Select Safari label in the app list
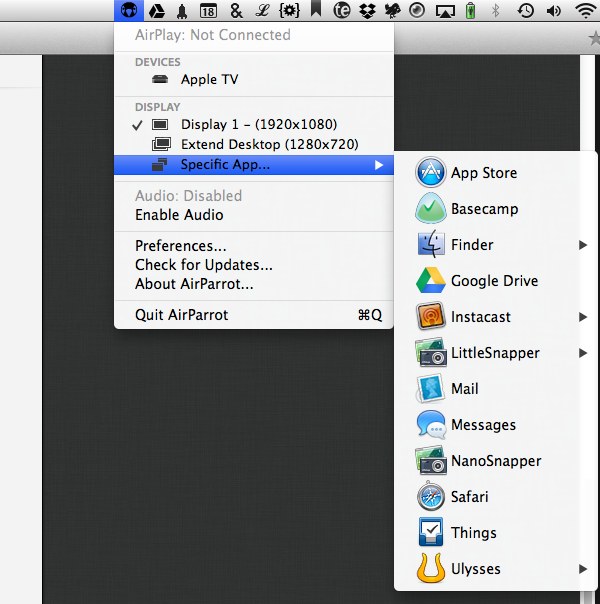The image size is (600, 604). 469,497
